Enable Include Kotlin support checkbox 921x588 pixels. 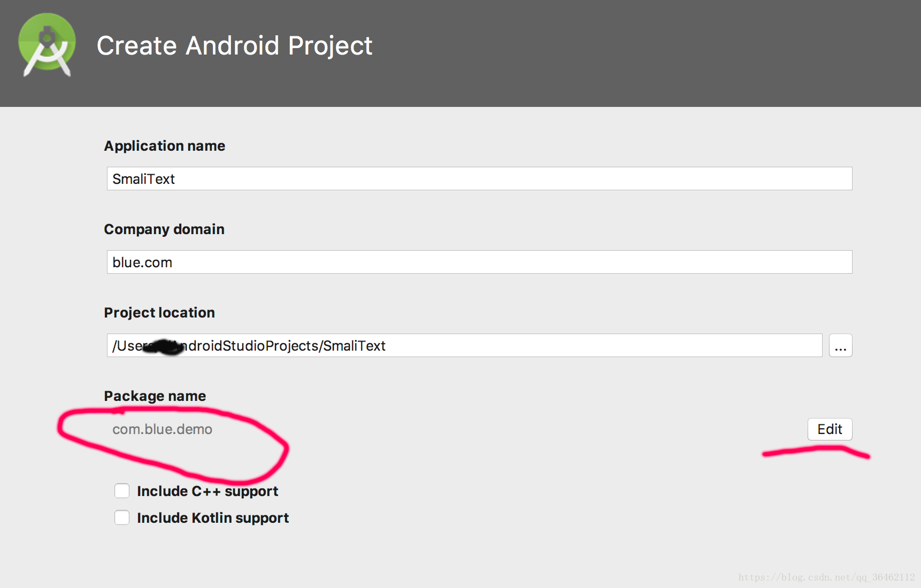coord(122,517)
